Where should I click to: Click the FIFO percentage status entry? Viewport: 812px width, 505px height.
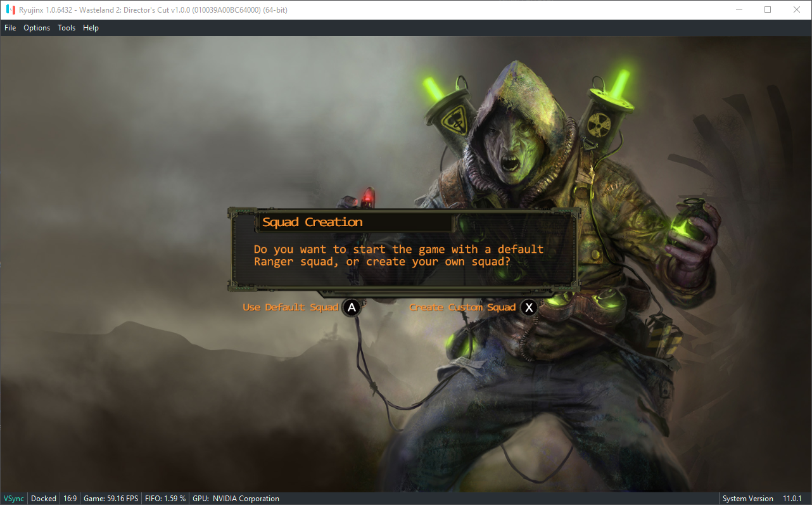click(x=165, y=499)
